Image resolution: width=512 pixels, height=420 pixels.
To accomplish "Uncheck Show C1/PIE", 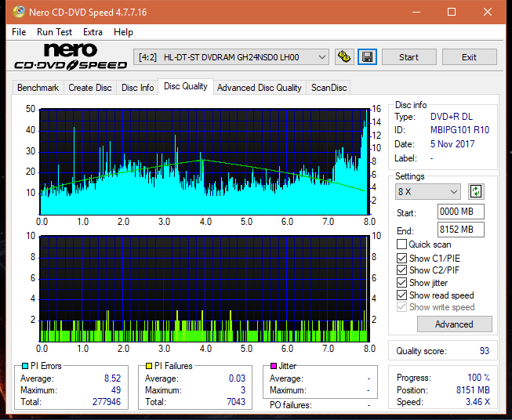I will (x=401, y=258).
